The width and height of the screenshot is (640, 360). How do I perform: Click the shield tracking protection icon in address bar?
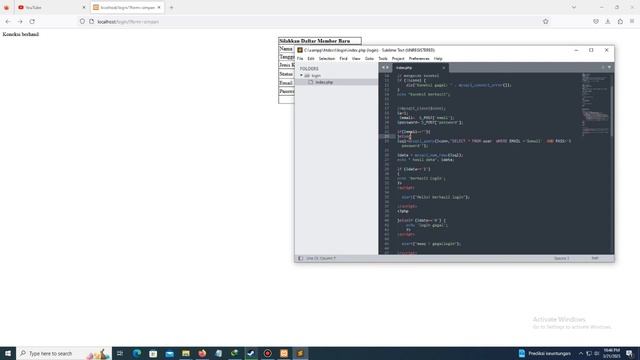click(x=82, y=21)
